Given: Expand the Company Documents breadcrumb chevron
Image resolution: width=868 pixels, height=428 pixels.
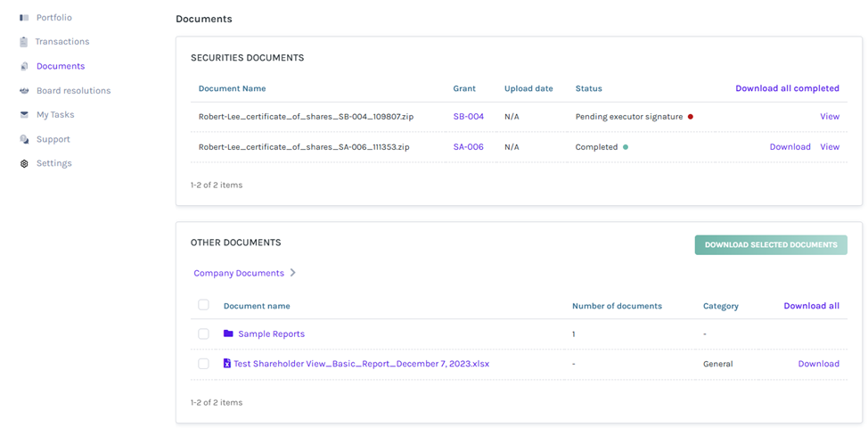Looking at the screenshot, I should pos(293,273).
